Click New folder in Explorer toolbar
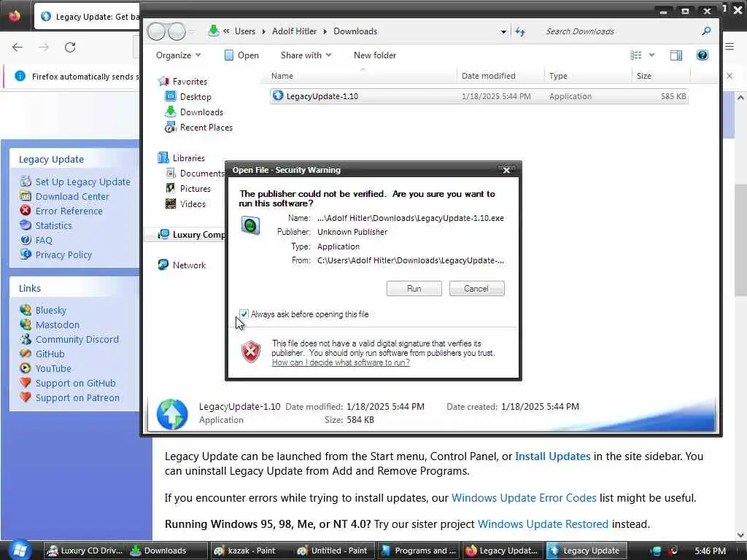 (375, 55)
